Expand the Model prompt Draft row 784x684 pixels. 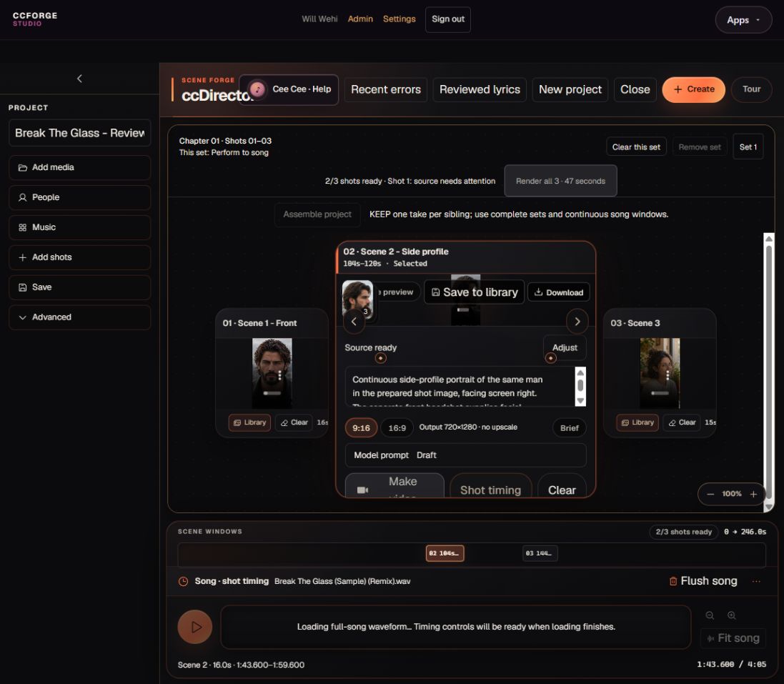(465, 455)
